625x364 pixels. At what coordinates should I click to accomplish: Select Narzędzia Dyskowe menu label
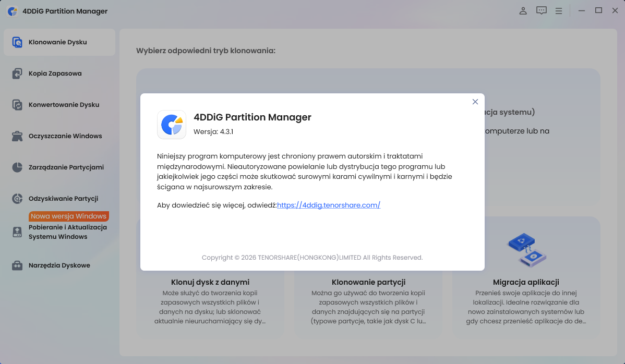[x=59, y=265]
